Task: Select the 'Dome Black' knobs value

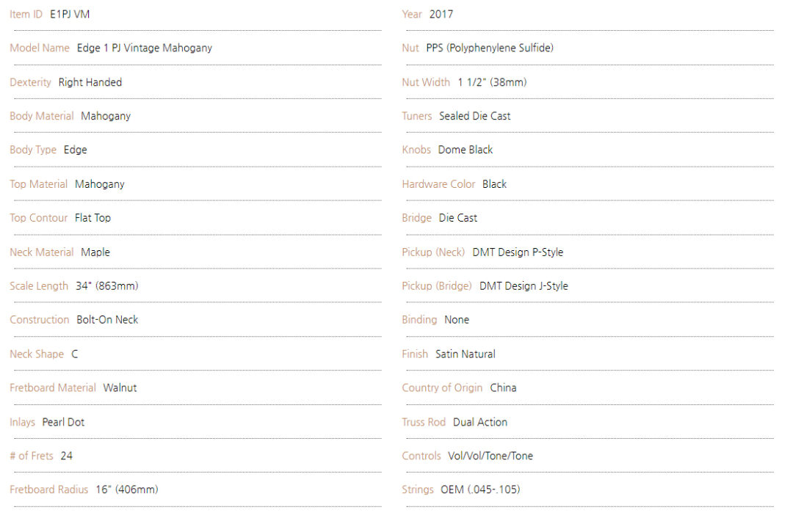Action: (x=466, y=150)
